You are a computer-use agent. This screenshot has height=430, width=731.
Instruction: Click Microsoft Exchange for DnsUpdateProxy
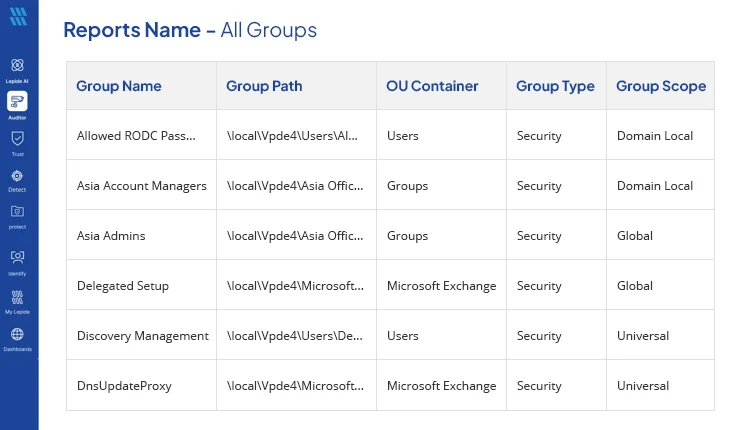441,386
